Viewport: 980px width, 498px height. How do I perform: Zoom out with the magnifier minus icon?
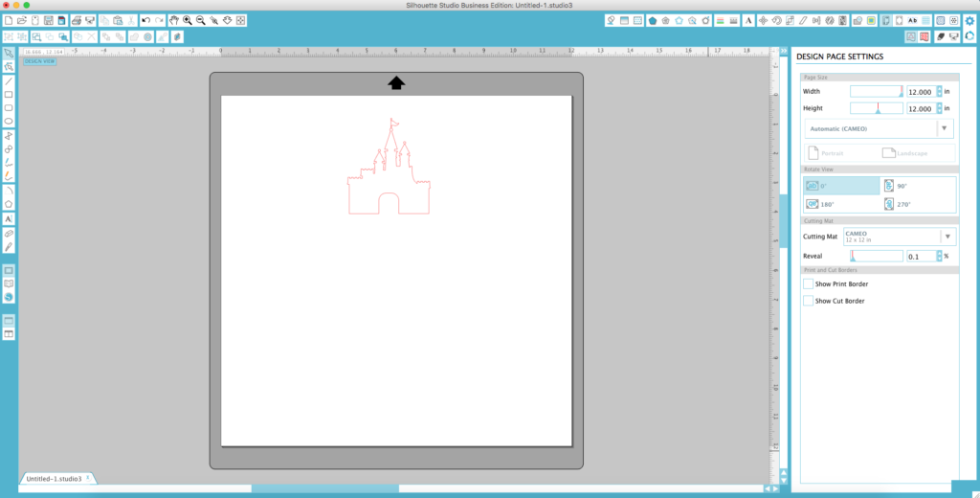pos(201,21)
